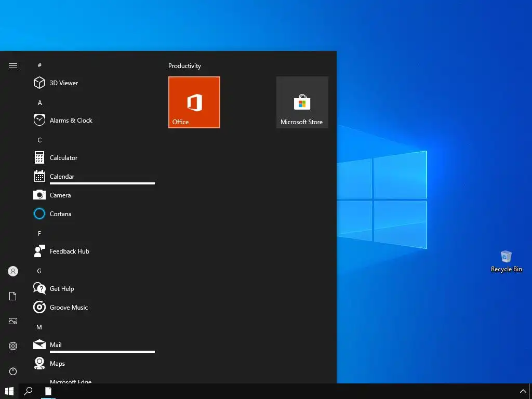Open the Maps app icon
This screenshot has height=399, width=532.
(x=39, y=363)
